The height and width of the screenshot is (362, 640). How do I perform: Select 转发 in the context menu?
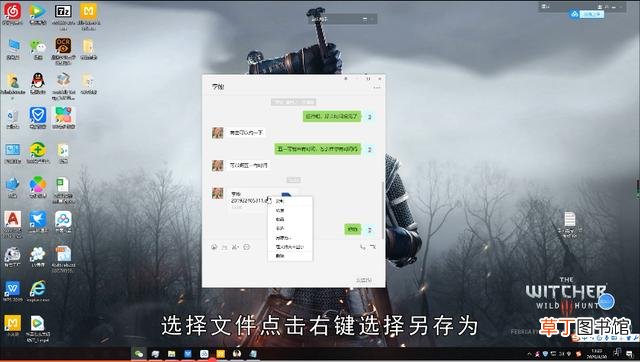(x=280, y=210)
